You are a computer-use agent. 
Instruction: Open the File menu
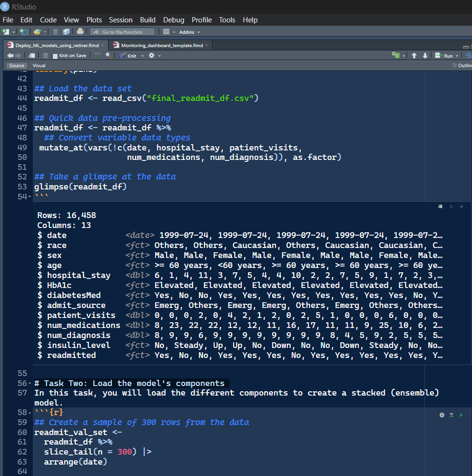(8, 20)
